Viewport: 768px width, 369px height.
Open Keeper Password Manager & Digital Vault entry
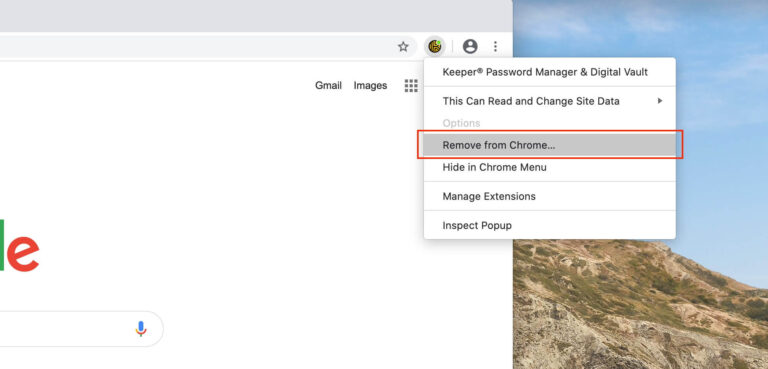[550, 72]
